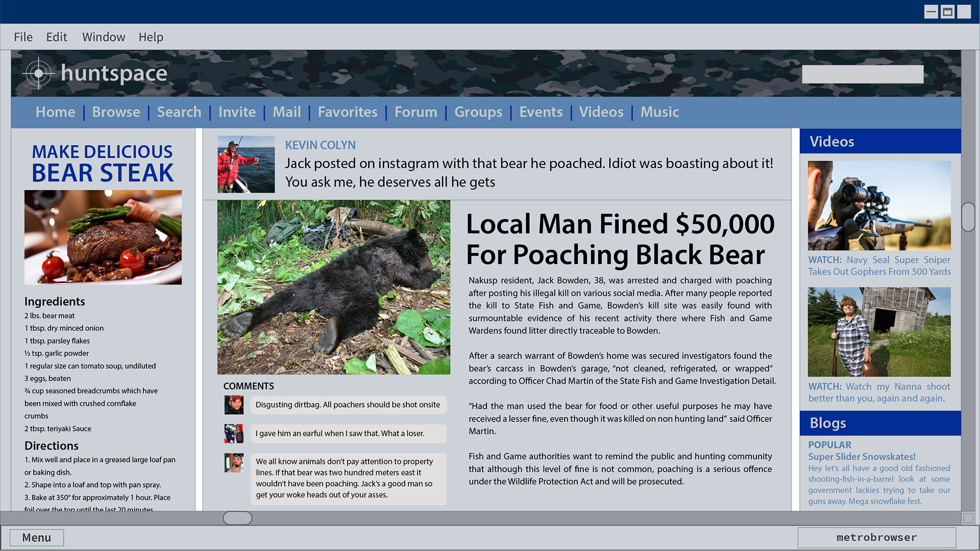Click the Ingredients heading
This screenshot has height=551, width=980.
pos(55,302)
